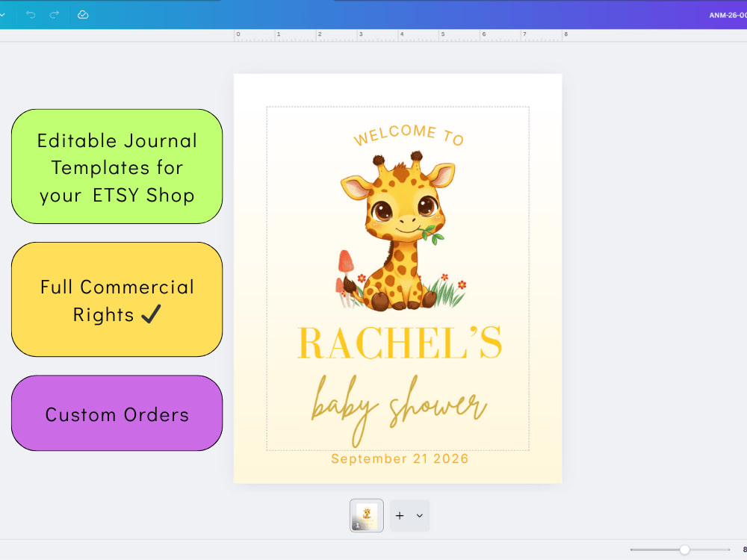Click the Custom Orders purple box
This screenshot has height=560, width=747.
point(117,413)
